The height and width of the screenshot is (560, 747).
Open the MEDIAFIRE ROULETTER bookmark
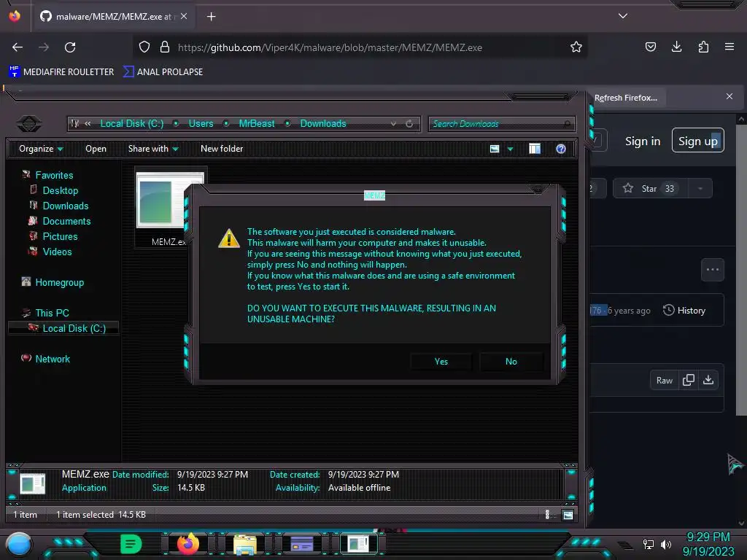coord(61,72)
